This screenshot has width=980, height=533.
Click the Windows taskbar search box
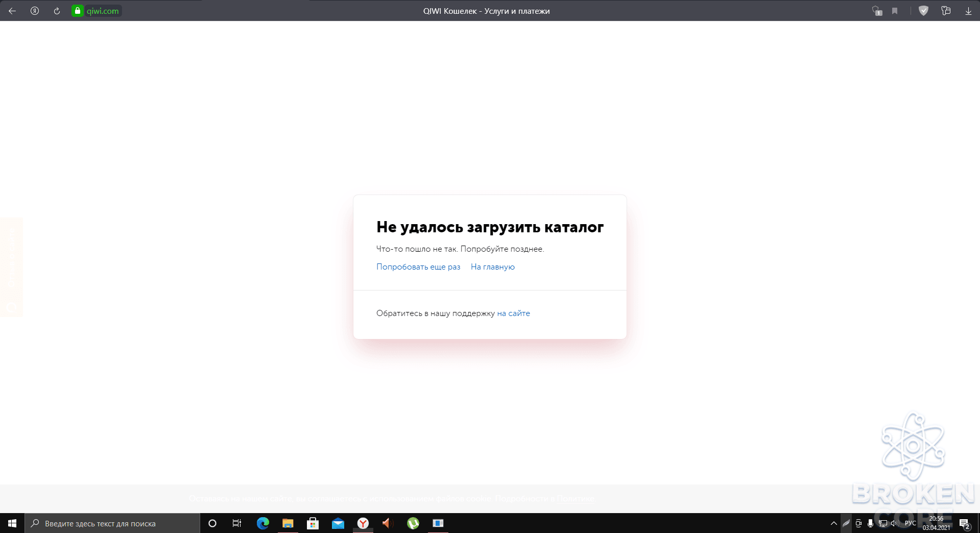click(112, 523)
